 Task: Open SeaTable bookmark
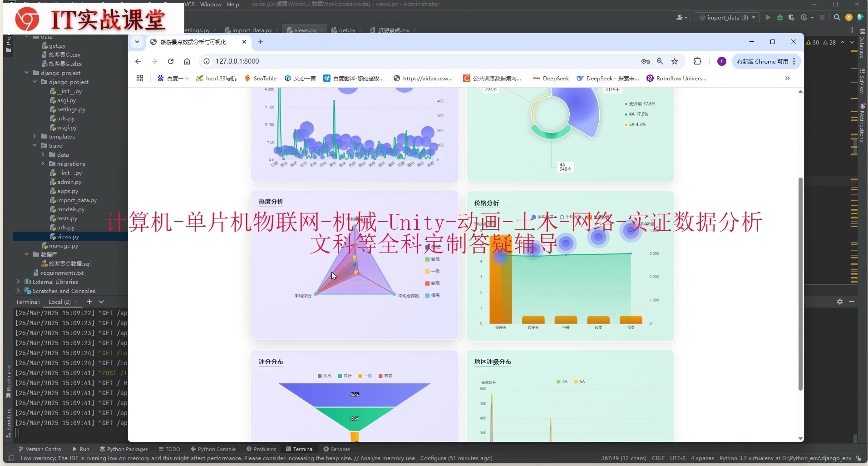coord(260,78)
